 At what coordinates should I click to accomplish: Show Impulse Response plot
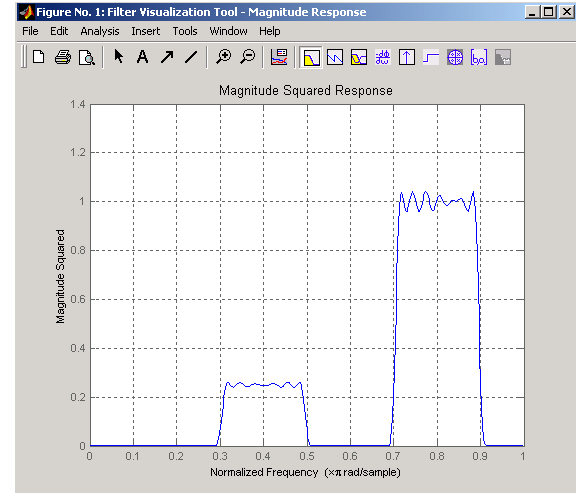[407, 57]
